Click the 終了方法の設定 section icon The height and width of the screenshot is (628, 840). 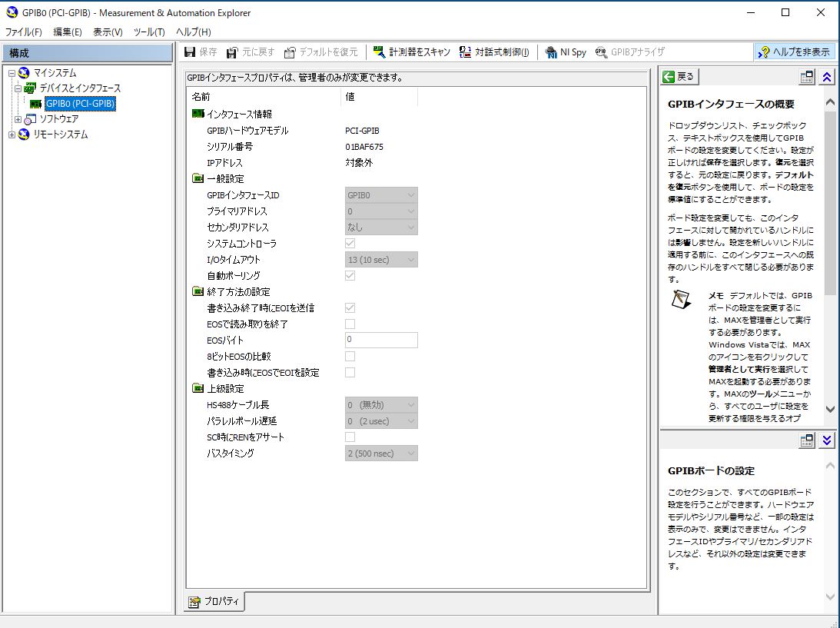coord(198,291)
